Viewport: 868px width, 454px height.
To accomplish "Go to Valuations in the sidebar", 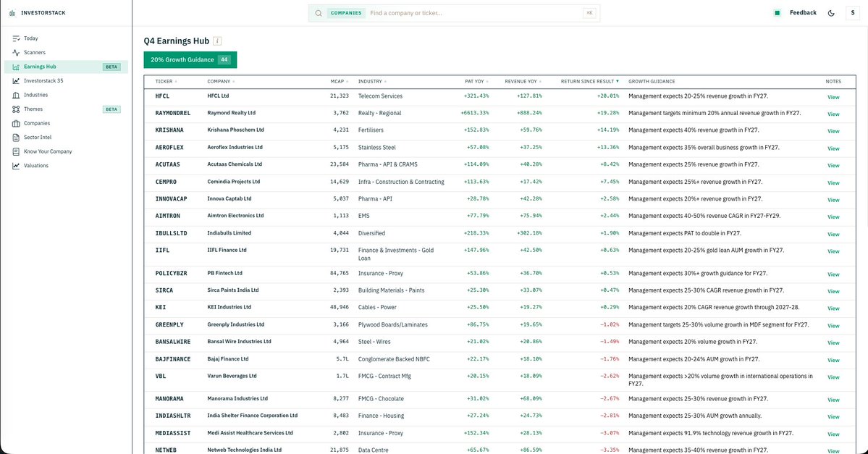I will 36,166.
